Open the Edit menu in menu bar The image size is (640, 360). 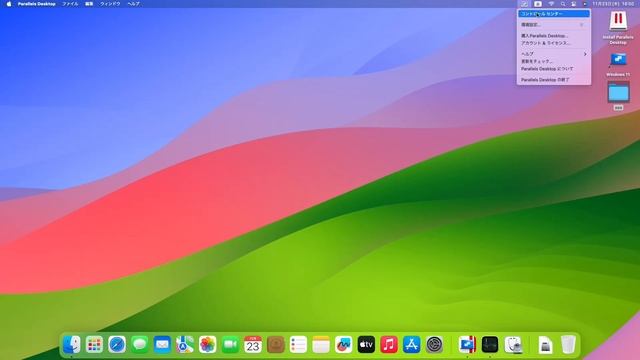click(89, 4)
